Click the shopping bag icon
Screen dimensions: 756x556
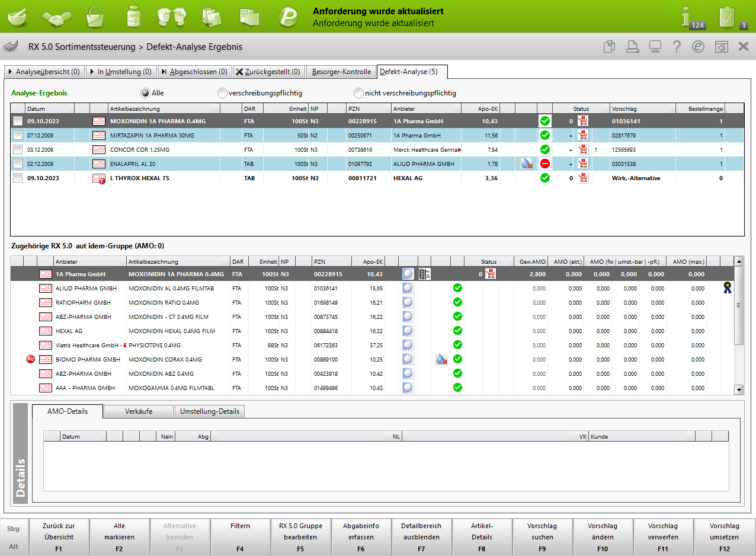tap(95, 16)
